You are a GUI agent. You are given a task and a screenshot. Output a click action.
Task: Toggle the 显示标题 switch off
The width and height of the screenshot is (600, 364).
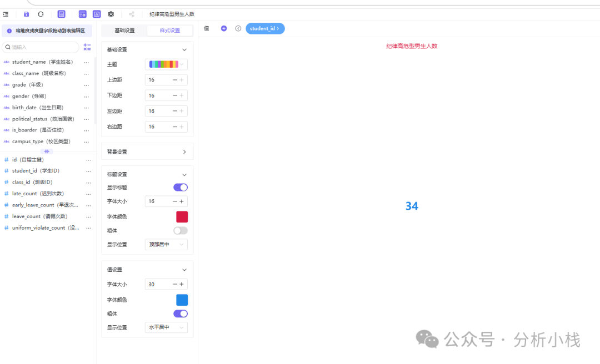tap(181, 188)
